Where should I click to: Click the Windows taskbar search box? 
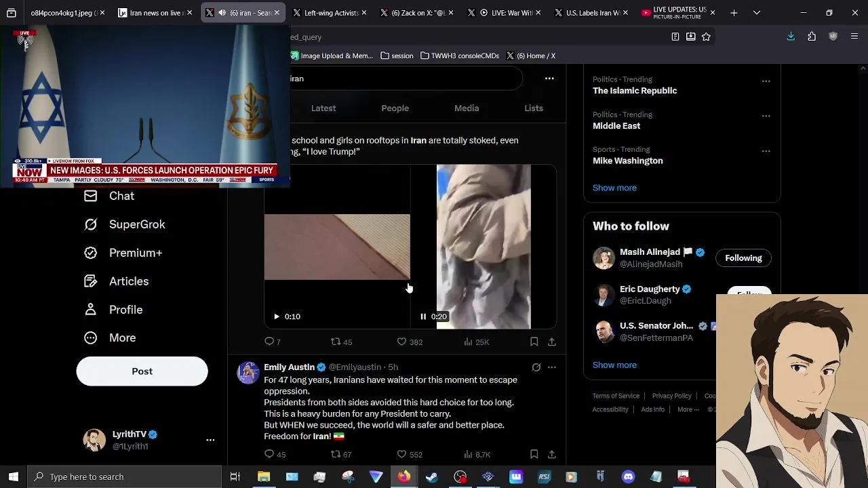click(x=125, y=476)
